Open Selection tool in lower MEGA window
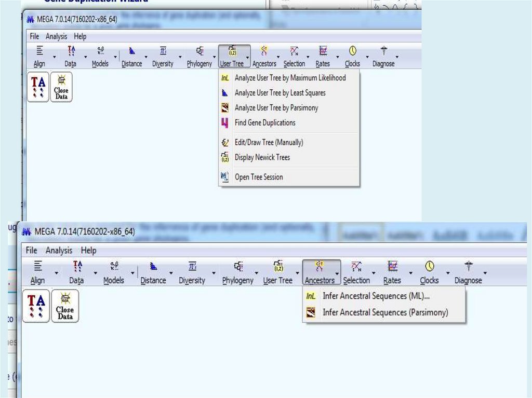This screenshot has height=398, width=532. coord(356,272)
